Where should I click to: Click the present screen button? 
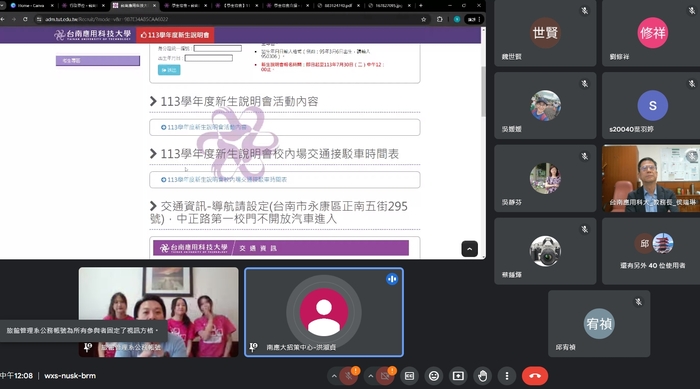(x=458, y=376)
